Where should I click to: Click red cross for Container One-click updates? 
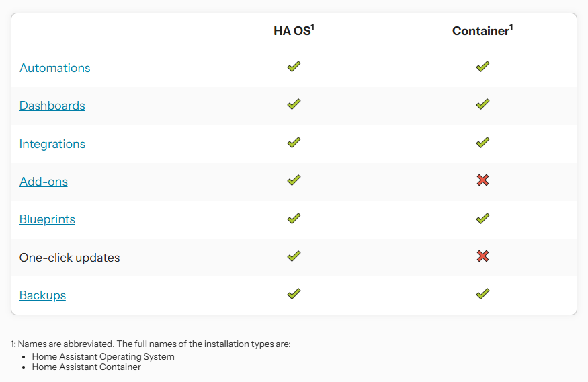pos(482,256)
